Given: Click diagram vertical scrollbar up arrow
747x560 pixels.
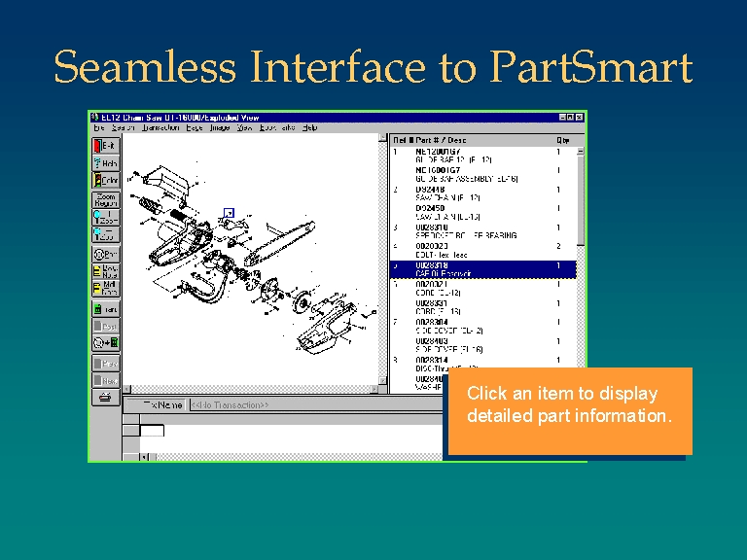Looking at the screenshot, I should click(382, 138).
